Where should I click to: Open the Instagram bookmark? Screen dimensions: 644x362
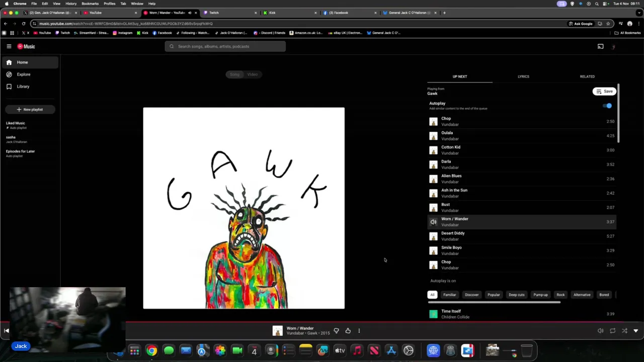[122, 33]
